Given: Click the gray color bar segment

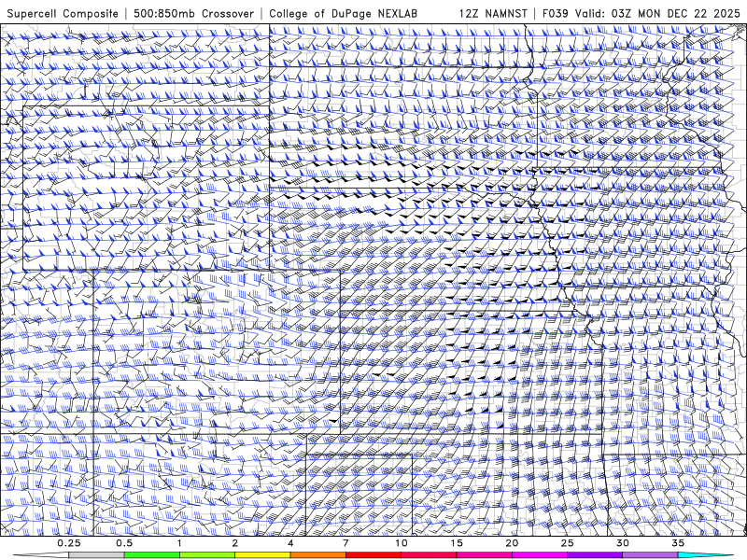Looking at the screenshot, I should (x=97, y=555).
